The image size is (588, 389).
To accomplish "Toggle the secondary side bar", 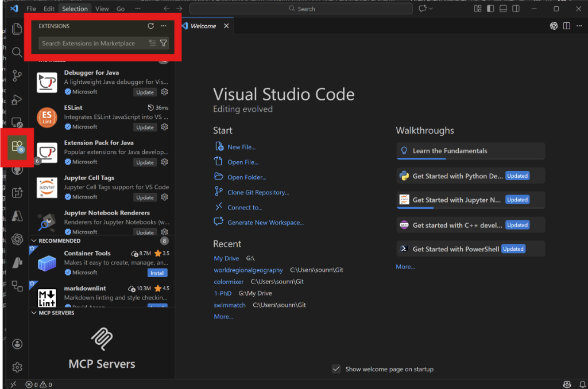I will pos(516,9).
